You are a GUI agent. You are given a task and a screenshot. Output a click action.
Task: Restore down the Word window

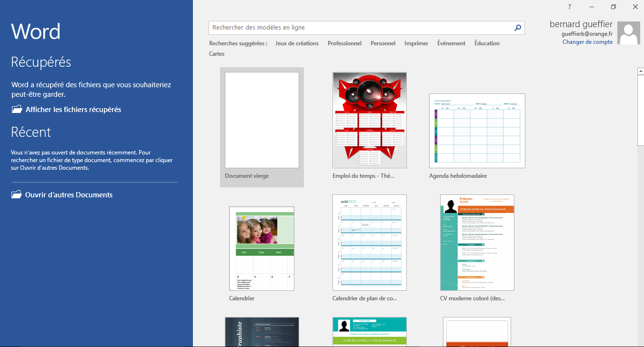[x=614, y=7]
